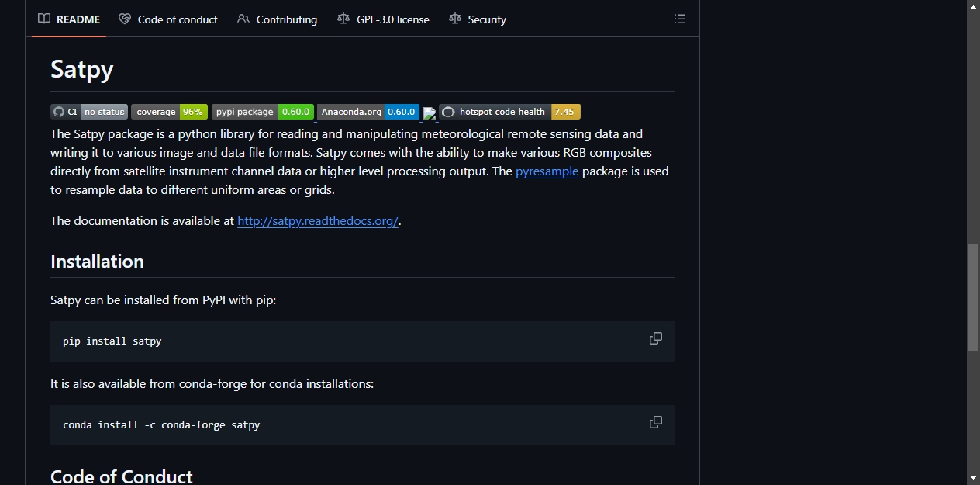The image size is (980, 485).
Task: Open the CI no status badge
Action: click(x=89, y=112)
